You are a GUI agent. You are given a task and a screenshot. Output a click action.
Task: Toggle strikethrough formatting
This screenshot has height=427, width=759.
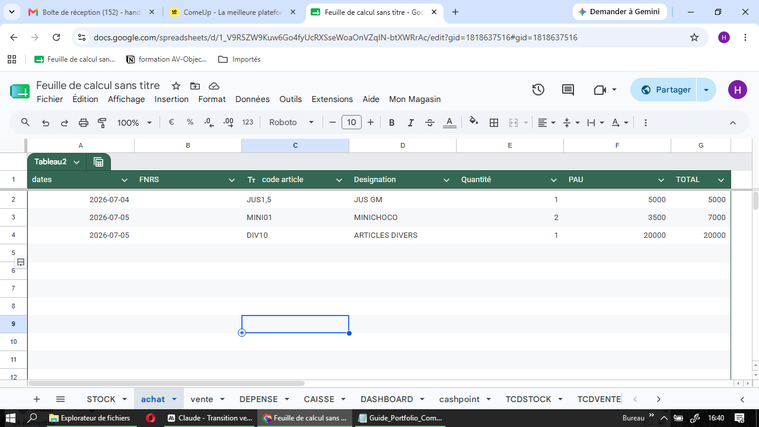(x=430, y=122)
